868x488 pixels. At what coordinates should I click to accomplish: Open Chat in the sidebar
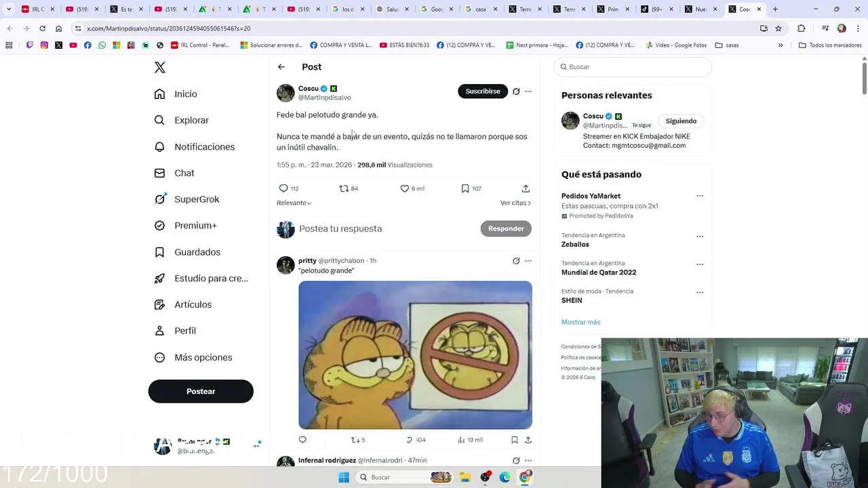click(174, 173)
